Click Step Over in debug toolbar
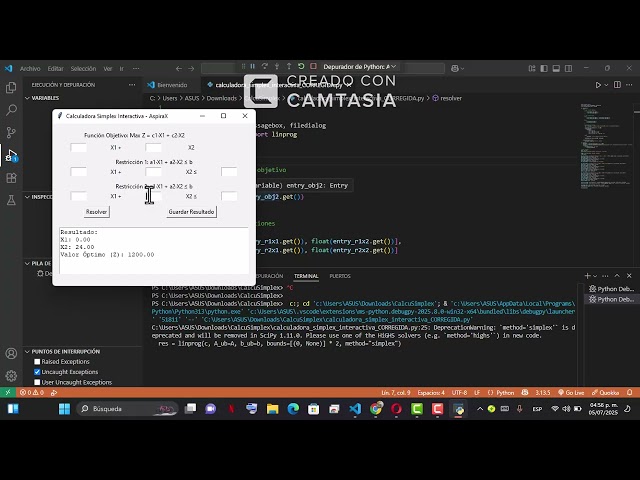Image resolution: width=640 pixels, height=480 pixels. coord(265,67)
